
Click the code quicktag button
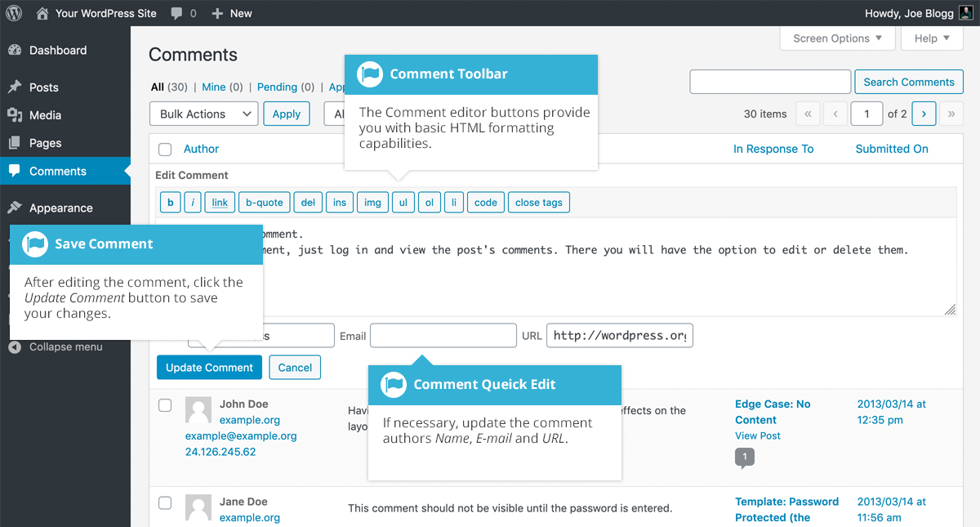click(486, 203)
